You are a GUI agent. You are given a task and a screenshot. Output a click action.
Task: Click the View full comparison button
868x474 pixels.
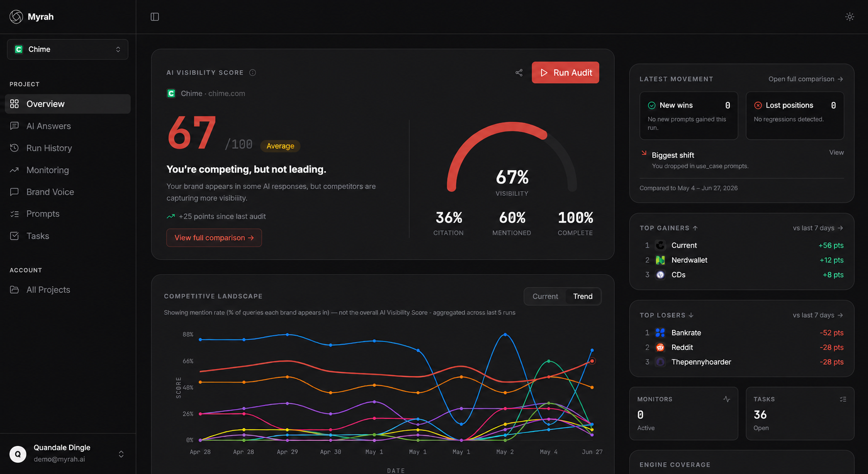tap(214, 238)
